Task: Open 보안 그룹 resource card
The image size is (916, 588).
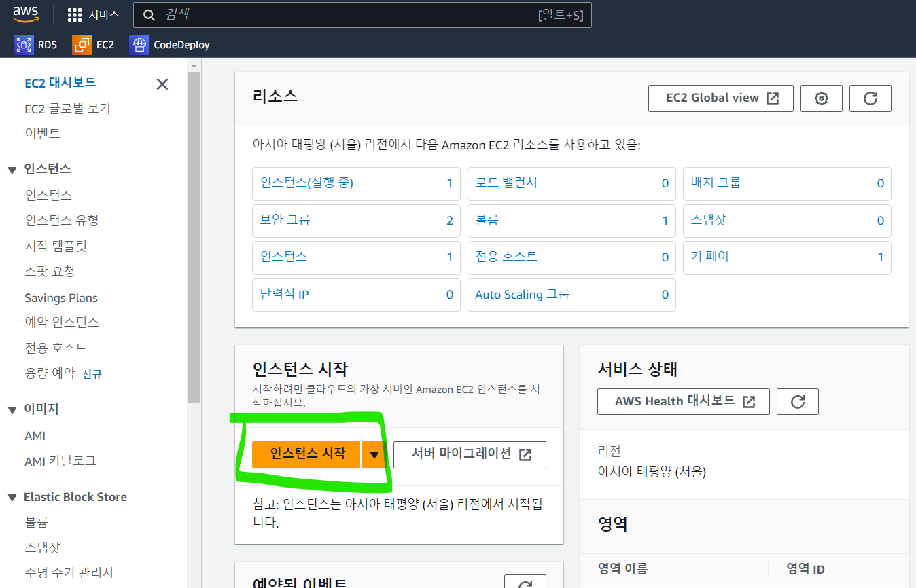Action: point(356,221)
